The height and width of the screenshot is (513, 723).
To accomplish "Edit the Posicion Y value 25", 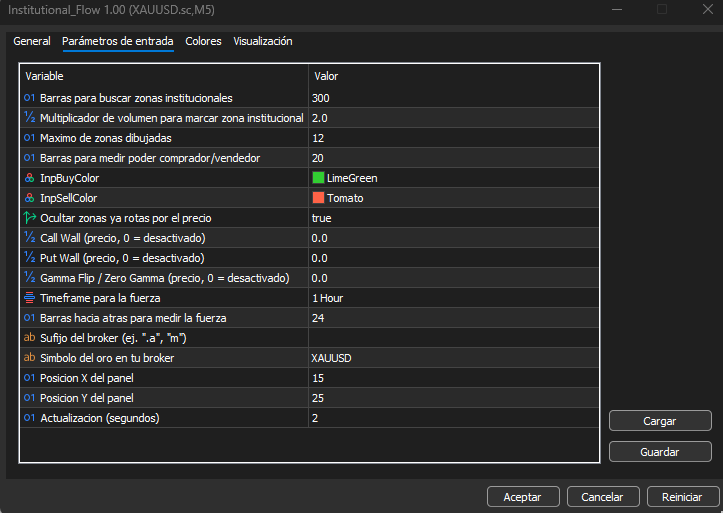I will [x=454, y=397].
